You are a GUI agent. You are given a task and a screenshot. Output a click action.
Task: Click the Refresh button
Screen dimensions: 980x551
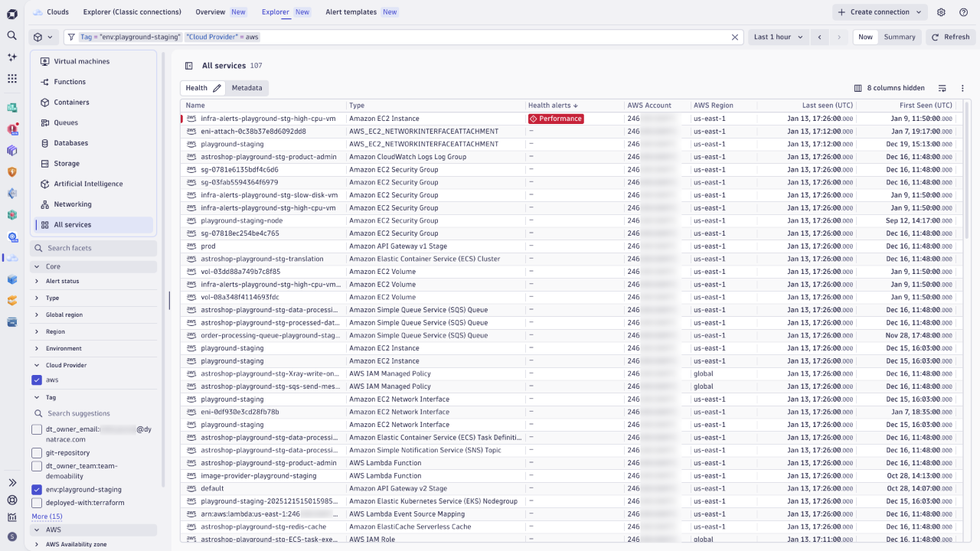coord(950,36)
